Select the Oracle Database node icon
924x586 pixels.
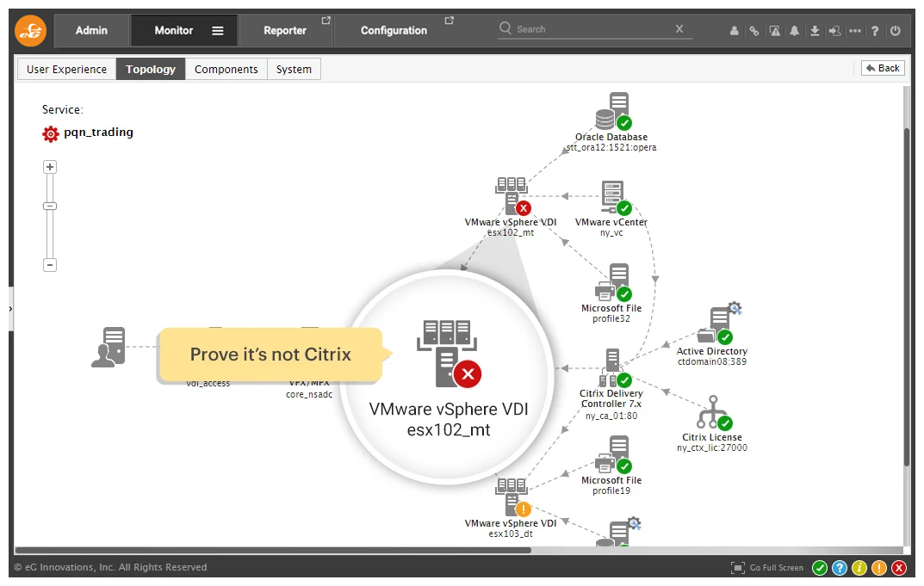pyautogui.click(x=613, y=111)
